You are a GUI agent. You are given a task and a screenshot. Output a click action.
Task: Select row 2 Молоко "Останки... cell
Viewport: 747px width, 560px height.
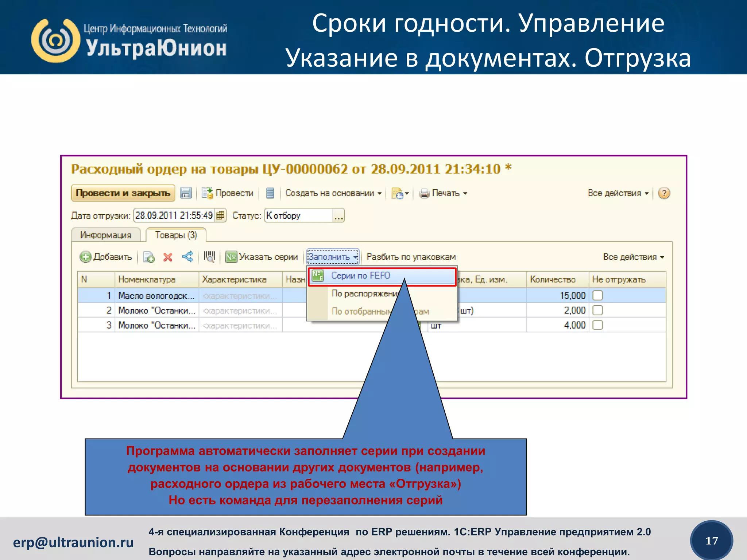(x=157, y=310)
